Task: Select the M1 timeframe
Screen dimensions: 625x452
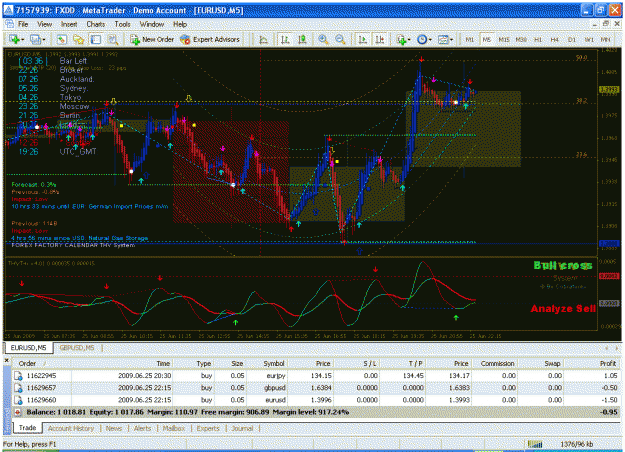Action: [x=470, y=39]
